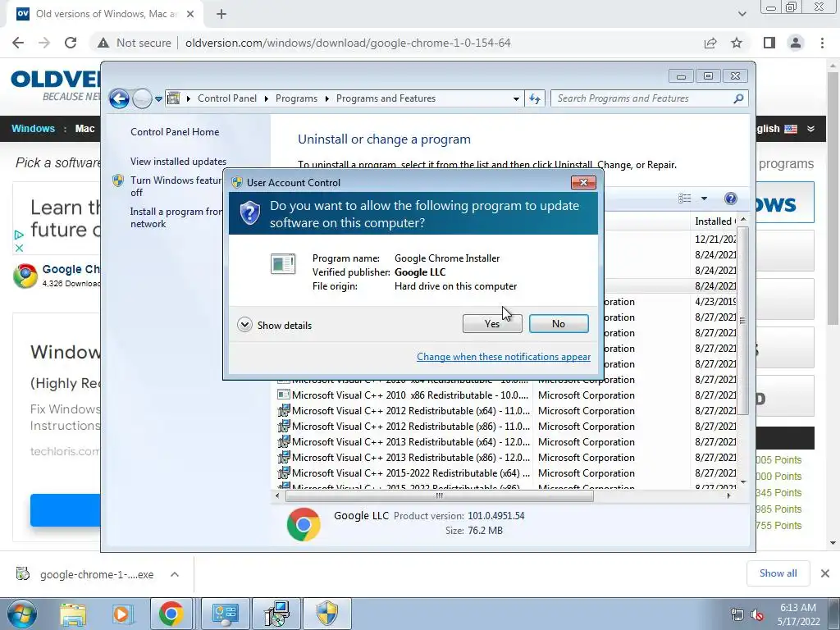Change the list view layout icon

click(685, 199)
